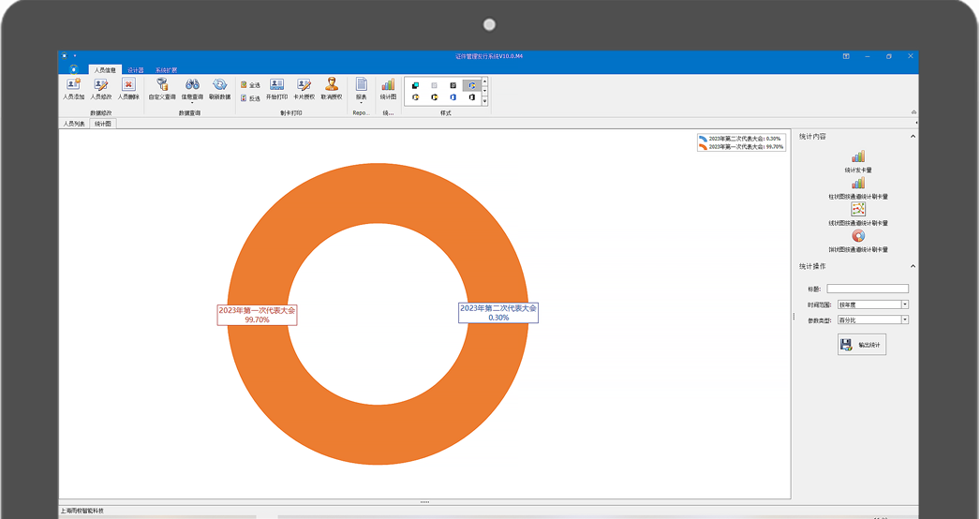Click the 2023年第二次代表大会 0.30% chart label
The width and height of the screenshot is (980, 519).
[498, 313]
